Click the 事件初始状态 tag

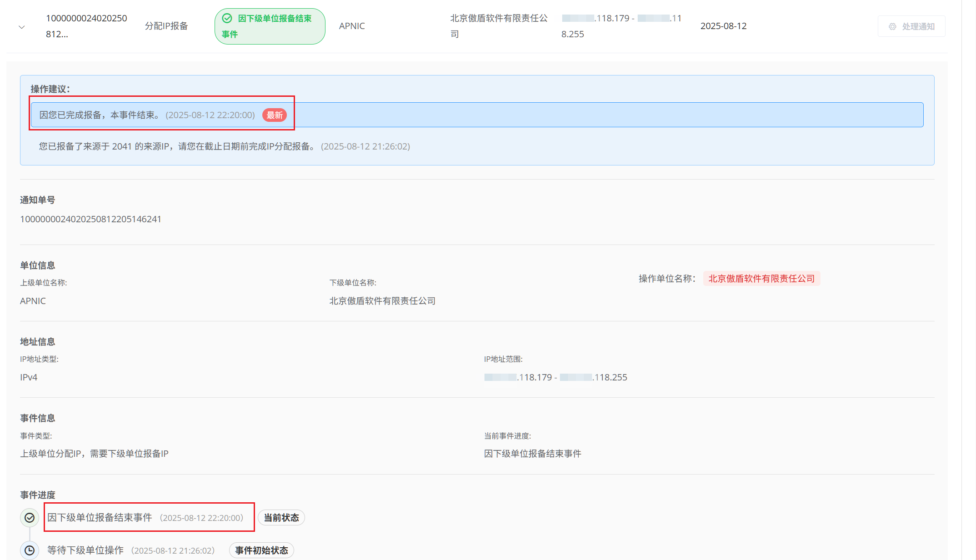tap(261, 550)
